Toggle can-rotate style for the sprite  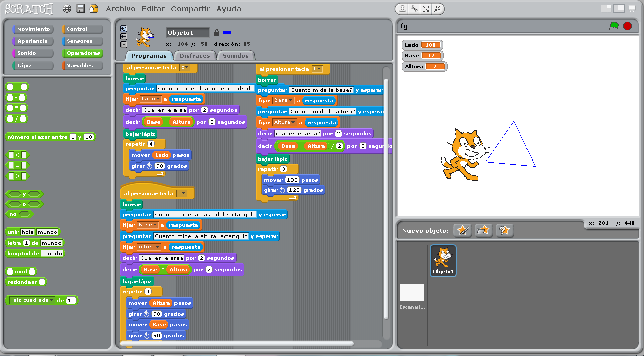[124, 29]
